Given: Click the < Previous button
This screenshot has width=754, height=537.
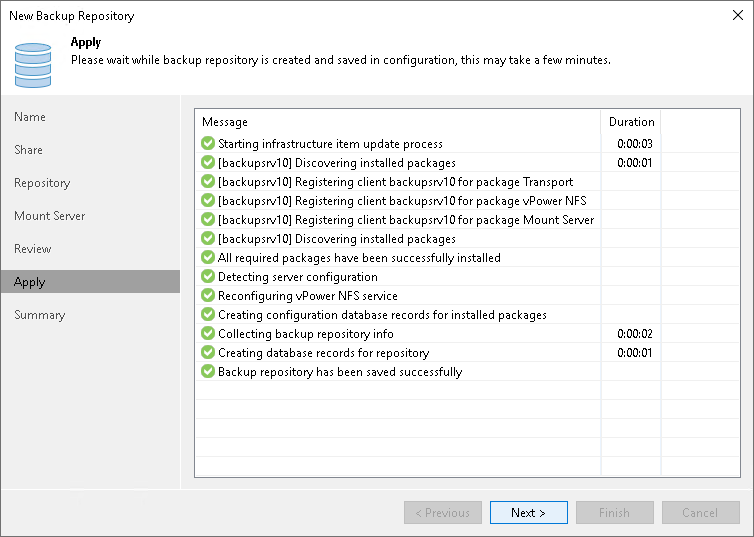Looking at the screenshot, I should tap(443, 512).
